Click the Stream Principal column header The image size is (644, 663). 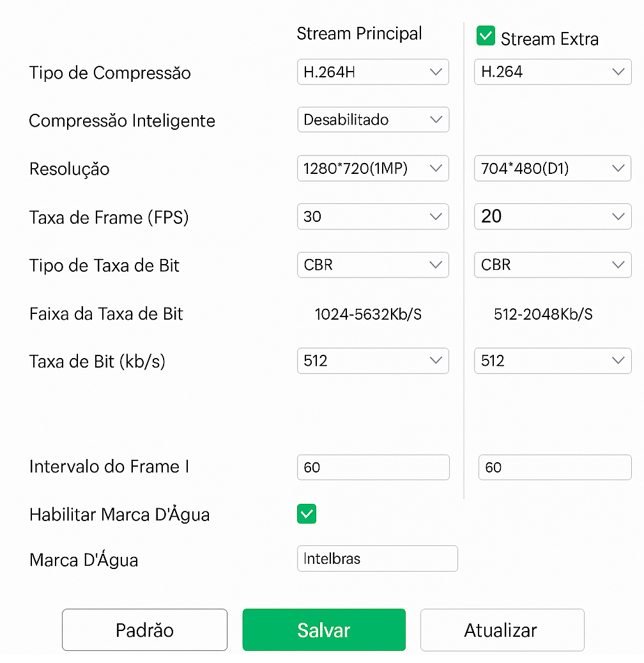(359, 33)
